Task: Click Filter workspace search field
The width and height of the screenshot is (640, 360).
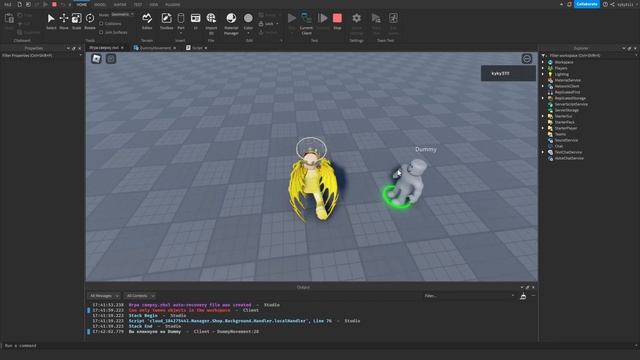Action: pyautogui.click(x=592, y=56)
